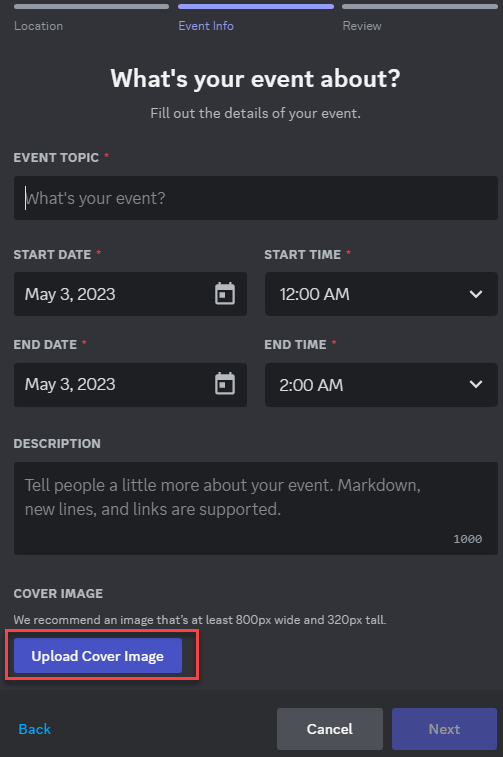Open the 12:00 AM start time dropdown

coord(381,294)
